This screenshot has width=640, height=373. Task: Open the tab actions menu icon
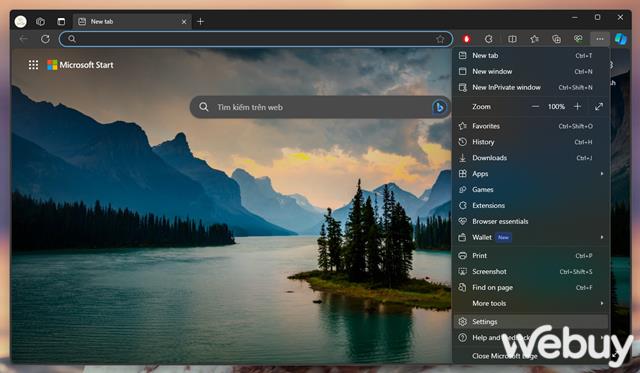61,21
